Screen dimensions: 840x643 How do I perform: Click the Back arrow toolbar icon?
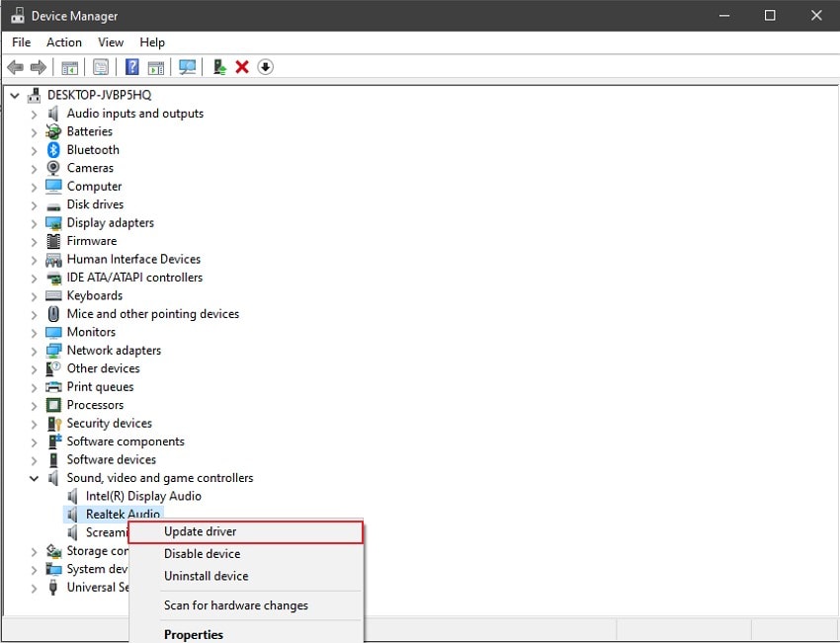15,67
